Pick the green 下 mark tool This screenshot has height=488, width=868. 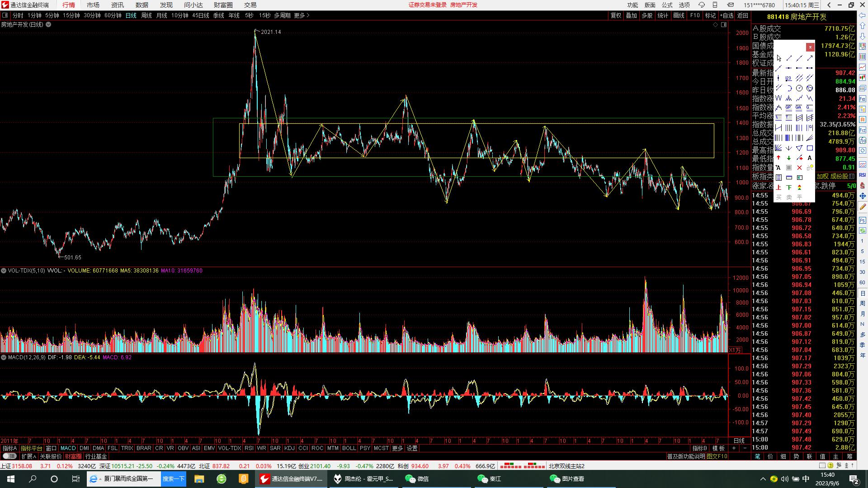pyautogui.click(x=789, y=187)
